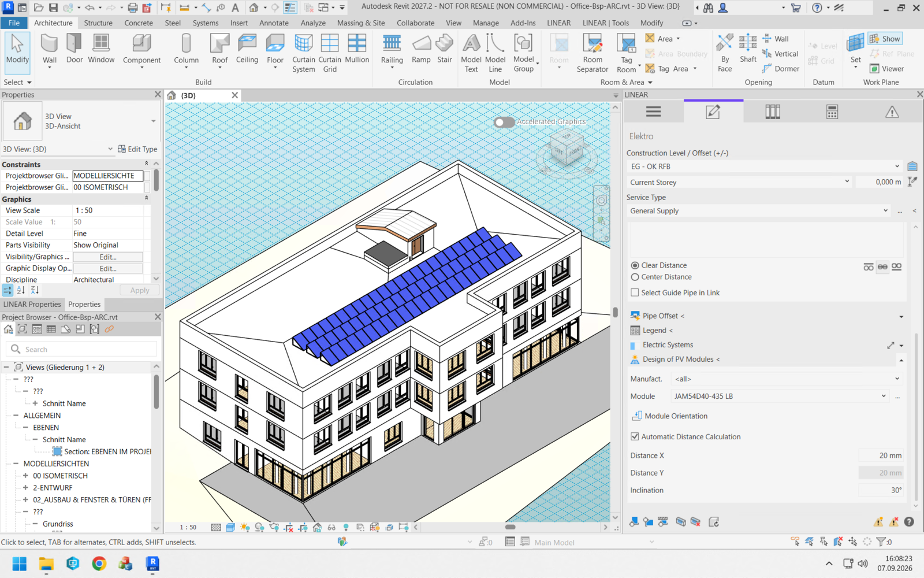
Task: Open the Service Type General Supply dropdown
Action: (x=758, y=211)
